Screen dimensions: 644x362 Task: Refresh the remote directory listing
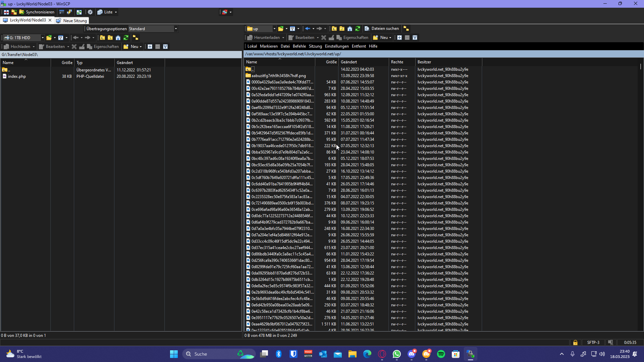[x=358, y=29]
